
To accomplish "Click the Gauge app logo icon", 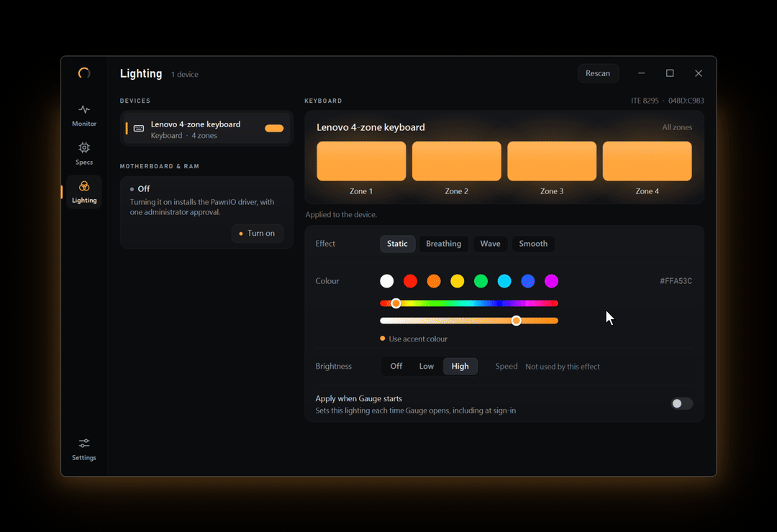I will point(84,73).
